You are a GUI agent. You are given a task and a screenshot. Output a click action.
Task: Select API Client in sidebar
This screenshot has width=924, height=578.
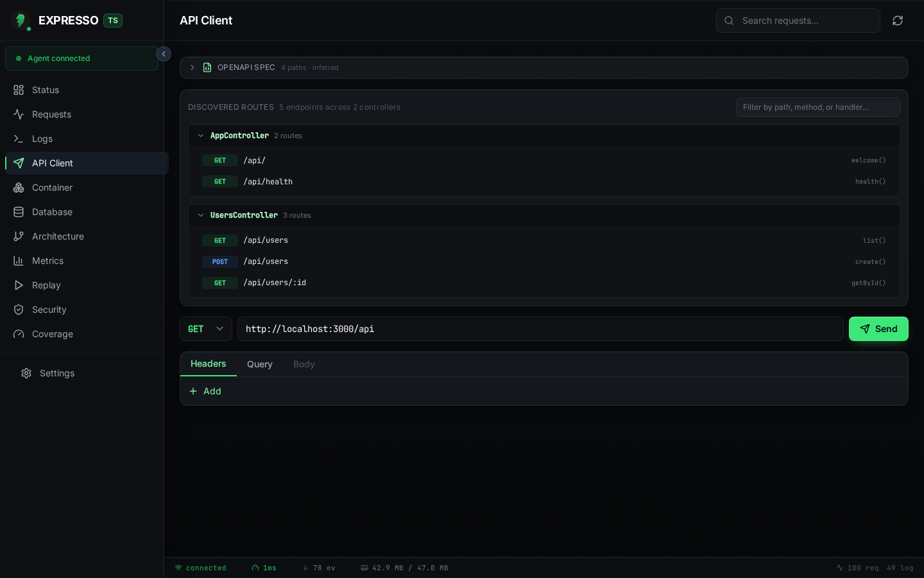point(87,163)
